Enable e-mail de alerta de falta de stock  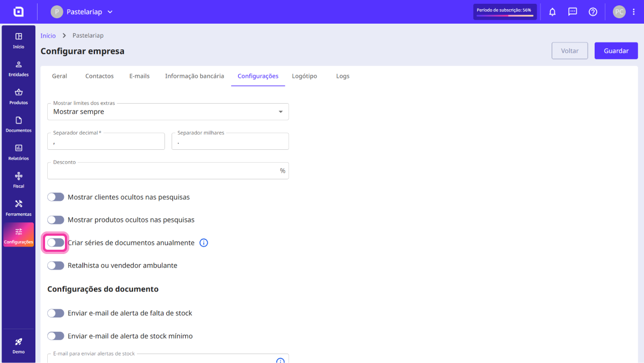pos(56,313)
